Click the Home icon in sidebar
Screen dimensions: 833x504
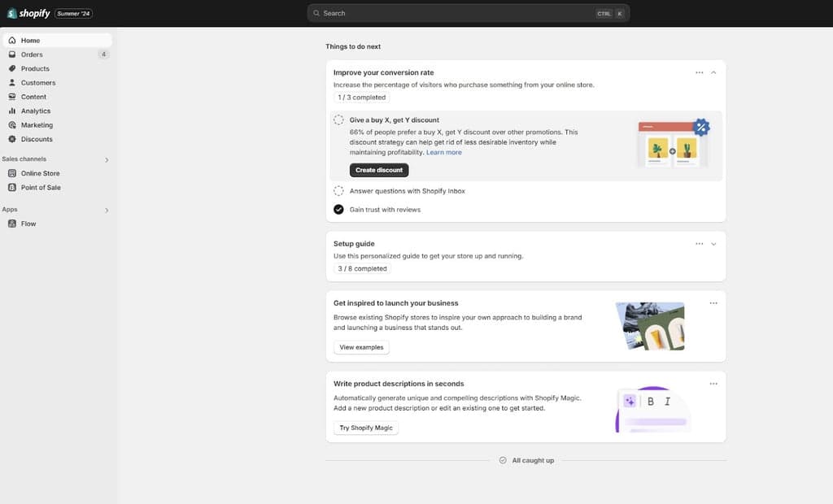click(12, 41)
